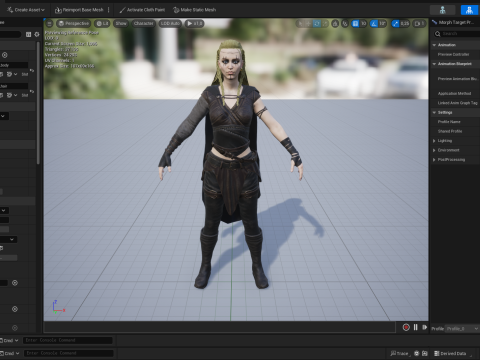The width and height of the screenshot is (480, 360).
Task: Open the Lit view mode menu
Action: pos(102,24)
